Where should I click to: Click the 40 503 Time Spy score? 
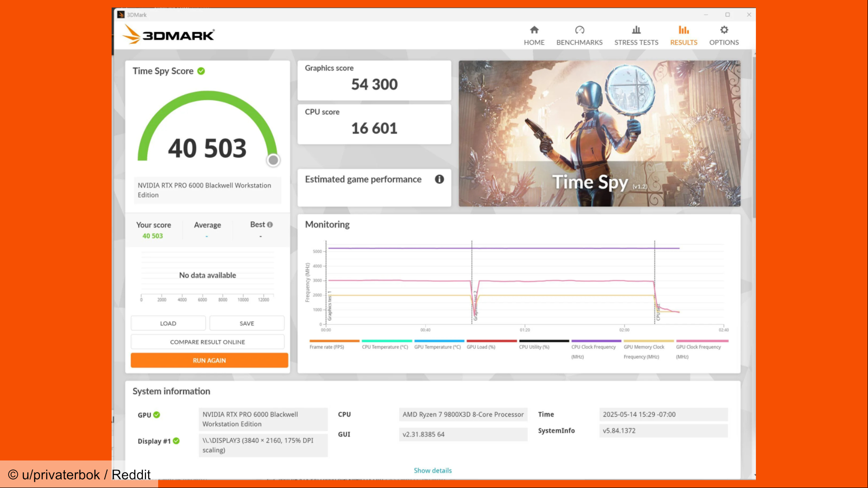coord(207,148)
